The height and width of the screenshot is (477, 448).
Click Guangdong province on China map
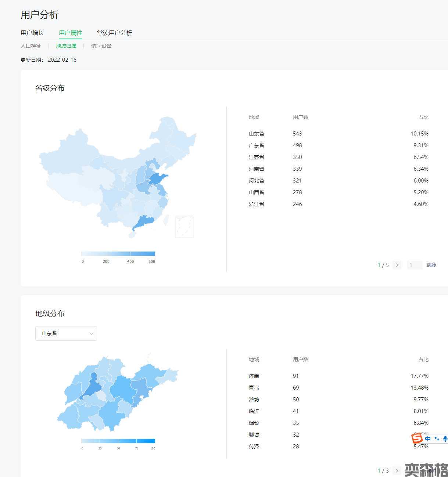pos(143,222)
